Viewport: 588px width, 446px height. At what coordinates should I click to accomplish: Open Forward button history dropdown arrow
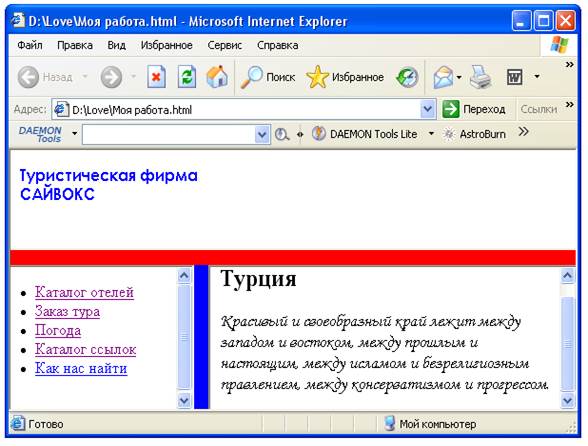tap(133, 77)
